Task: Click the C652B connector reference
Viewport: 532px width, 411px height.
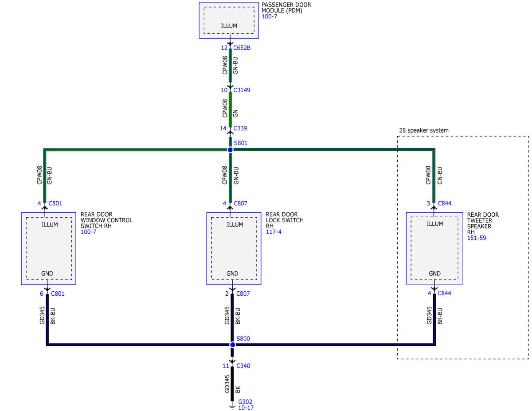Action: coord(242,48)
